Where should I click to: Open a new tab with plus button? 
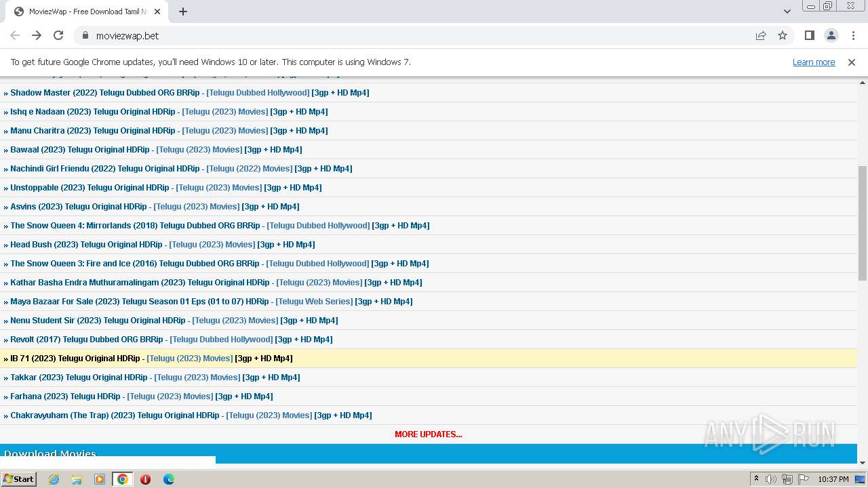(183, 12)
